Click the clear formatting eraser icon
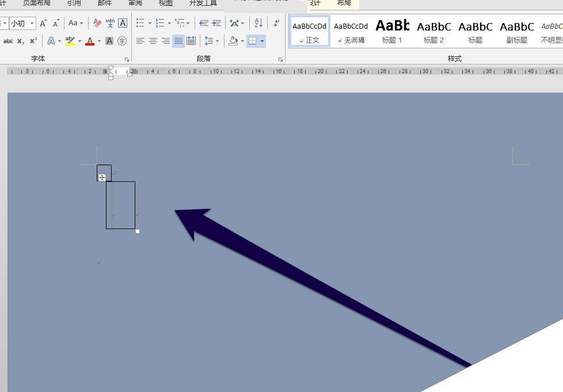 point(97,23)
